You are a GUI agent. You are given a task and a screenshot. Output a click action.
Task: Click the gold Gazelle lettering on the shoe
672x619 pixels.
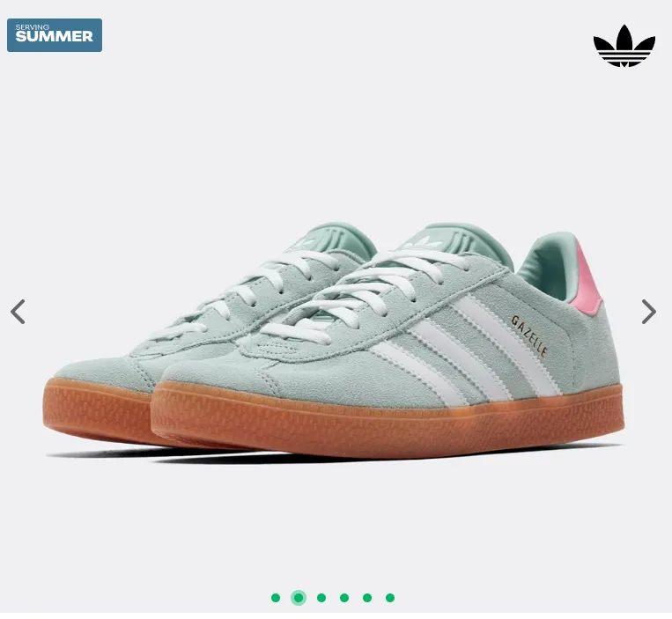529,335
